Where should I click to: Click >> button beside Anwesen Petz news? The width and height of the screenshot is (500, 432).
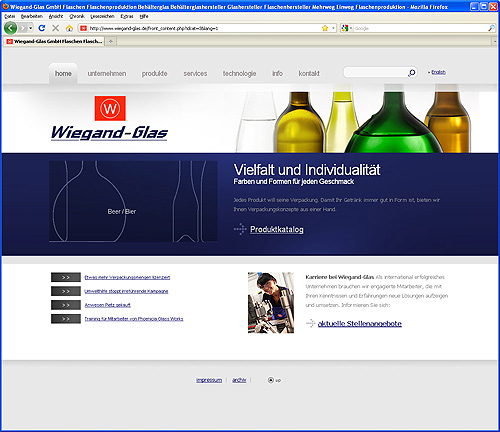(x=66, y=305)
